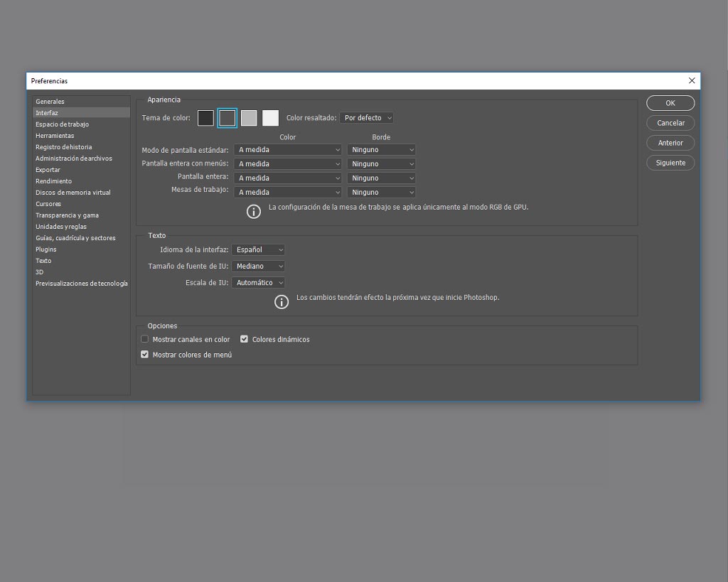
Task: Open Registro de historia preferences
Action: (x=81, y=147)
